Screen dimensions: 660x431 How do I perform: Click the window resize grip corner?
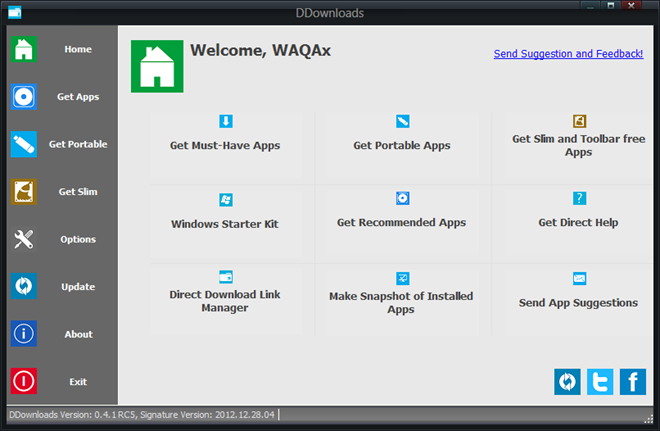649,418
